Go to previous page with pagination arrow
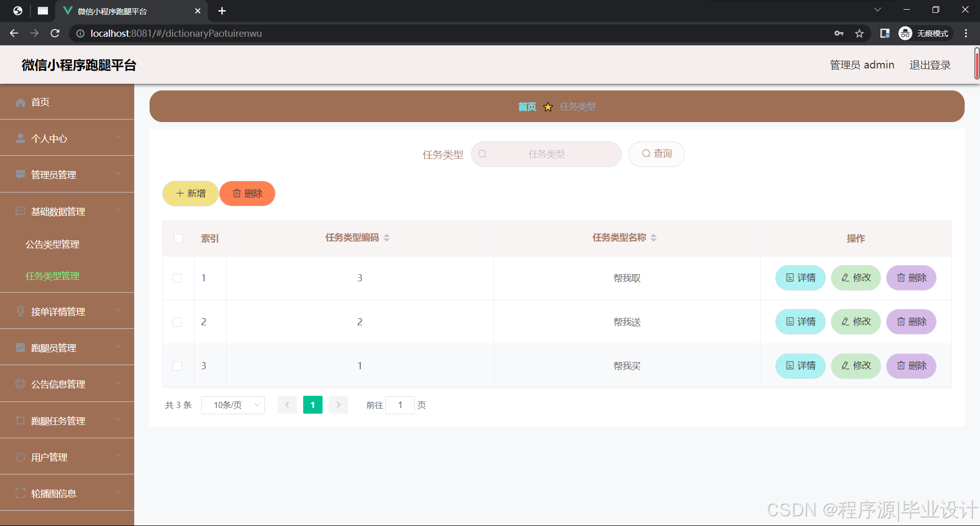The height and width of the screenshot is (526, 980). click(x=287, y=405)
